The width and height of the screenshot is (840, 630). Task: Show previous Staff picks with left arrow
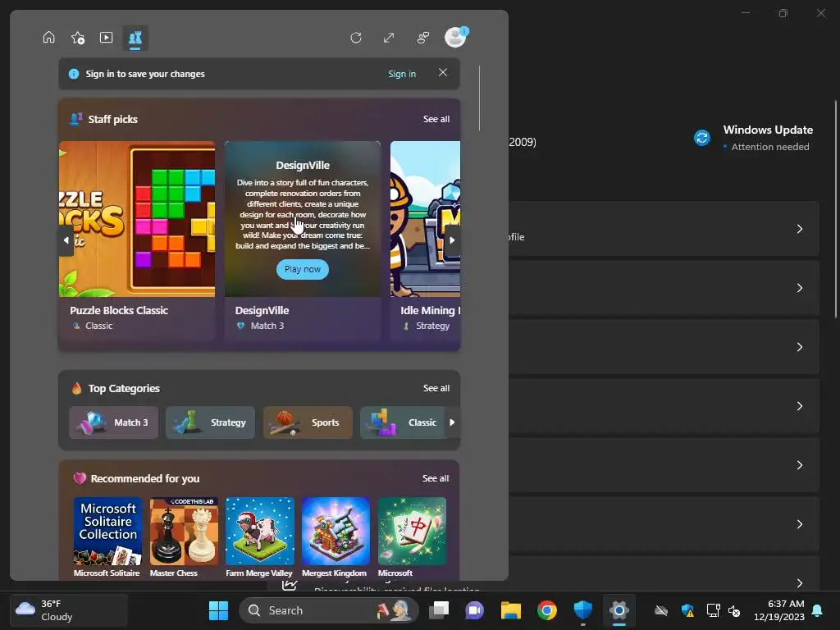point(66,240)
